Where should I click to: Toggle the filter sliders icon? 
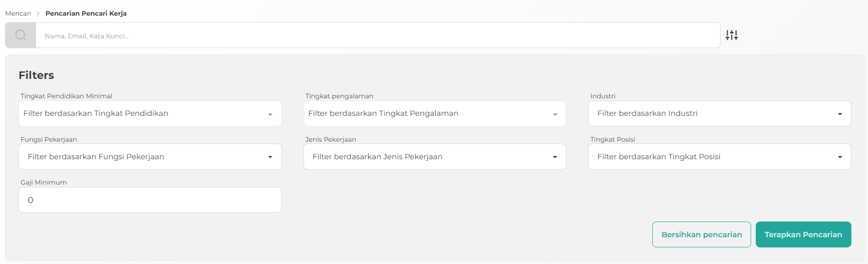[732, 35]
